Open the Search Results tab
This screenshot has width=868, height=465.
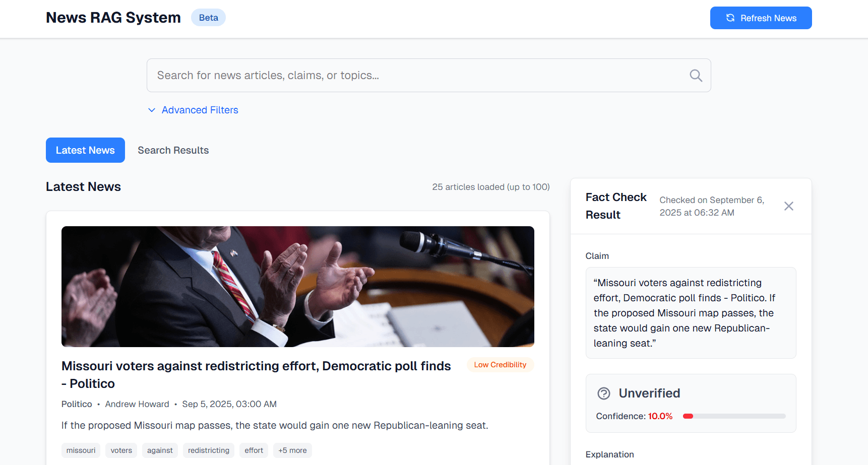click(x=173, y=150)
